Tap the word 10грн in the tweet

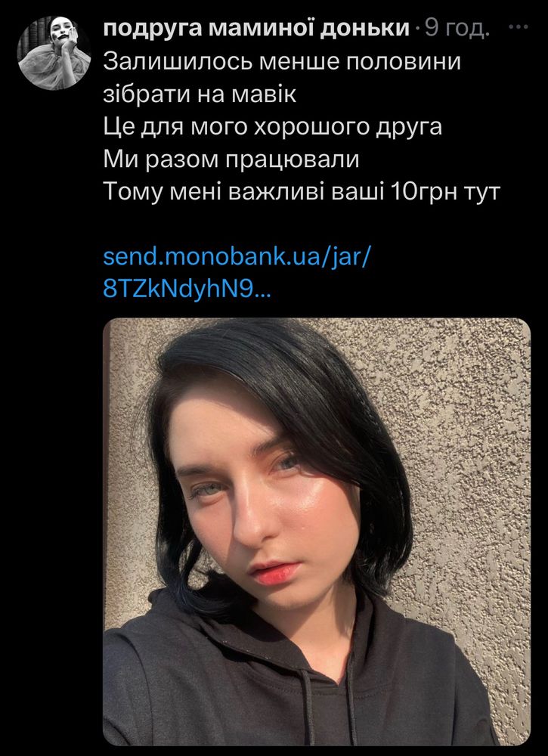[x=426, y=193]
